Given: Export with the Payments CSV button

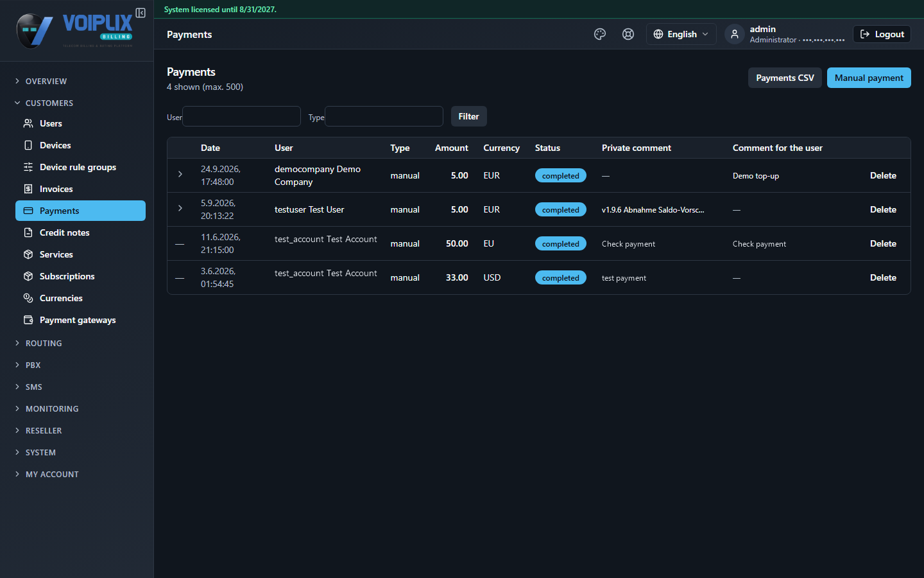Looking at the screenshot, I should click(785, 78).
